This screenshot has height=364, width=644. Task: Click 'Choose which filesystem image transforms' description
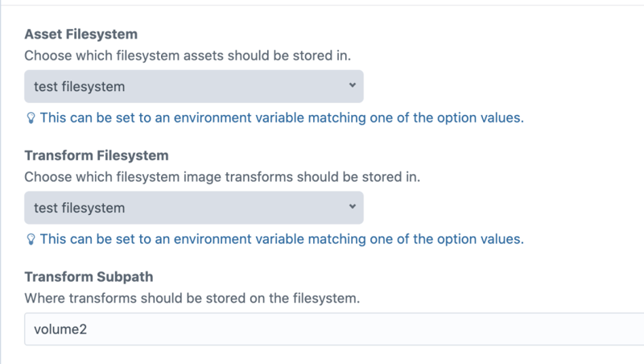tap(222, 177)
